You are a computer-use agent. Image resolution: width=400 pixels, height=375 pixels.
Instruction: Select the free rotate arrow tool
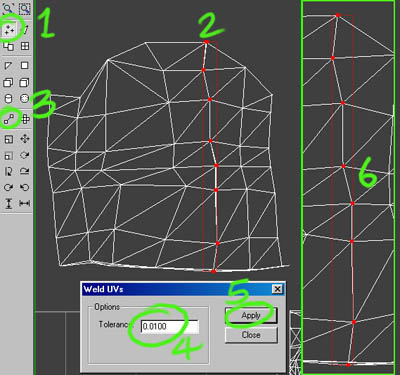pyautogui.click(x=25, y=155)
